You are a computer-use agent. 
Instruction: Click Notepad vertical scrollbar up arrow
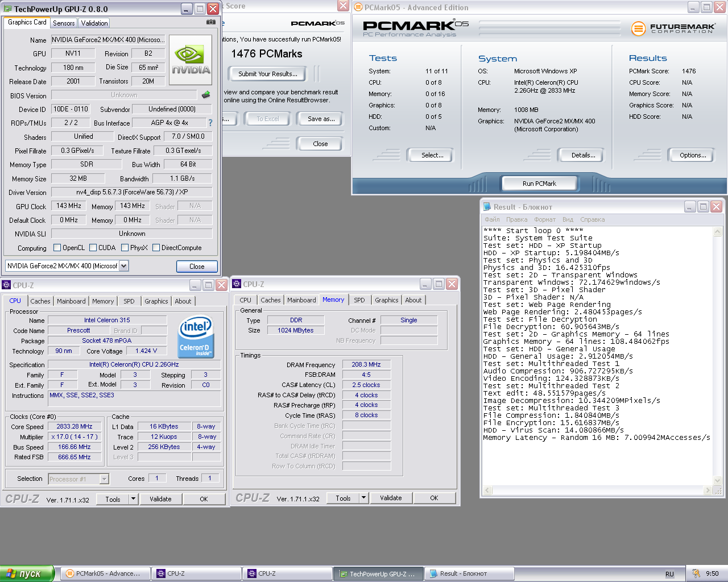[x=717, y=232]
